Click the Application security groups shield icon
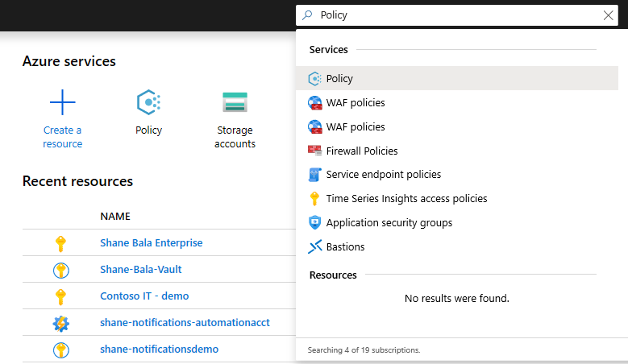The width and height of the screenshot is (628, 364). click(314, 223)
